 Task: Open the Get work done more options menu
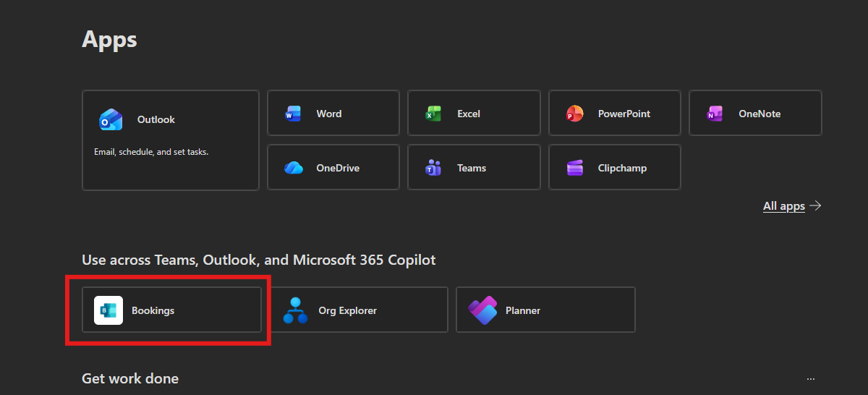[x=811, y=378]
